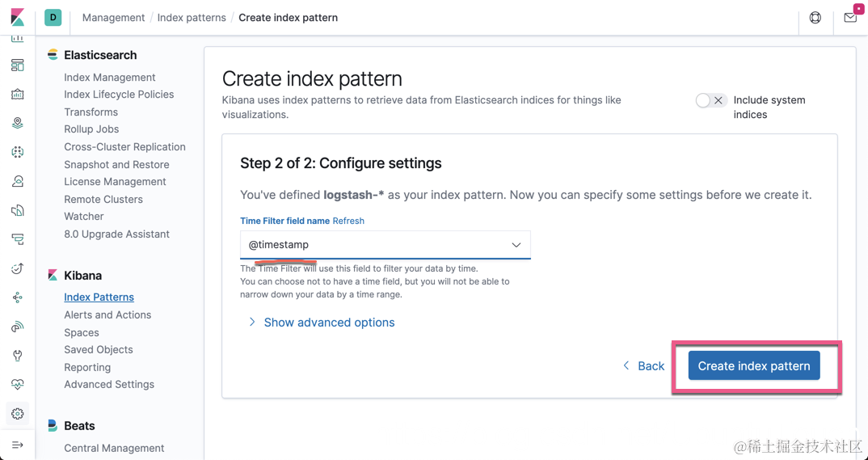
Task: Open the help menu icon
Action: tap(815, 17)
